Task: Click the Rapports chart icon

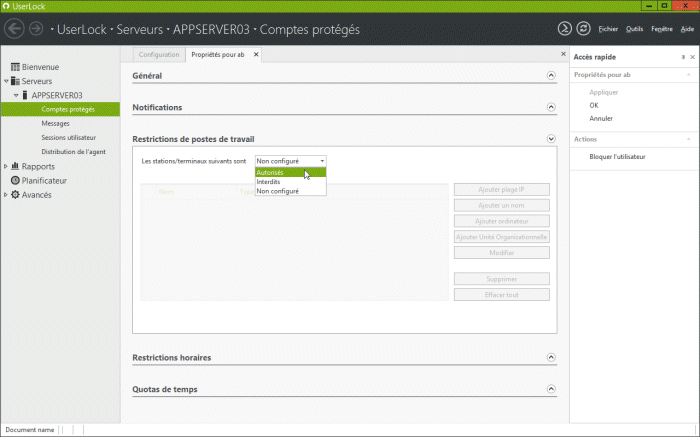Action: click(x=15, y=166)
